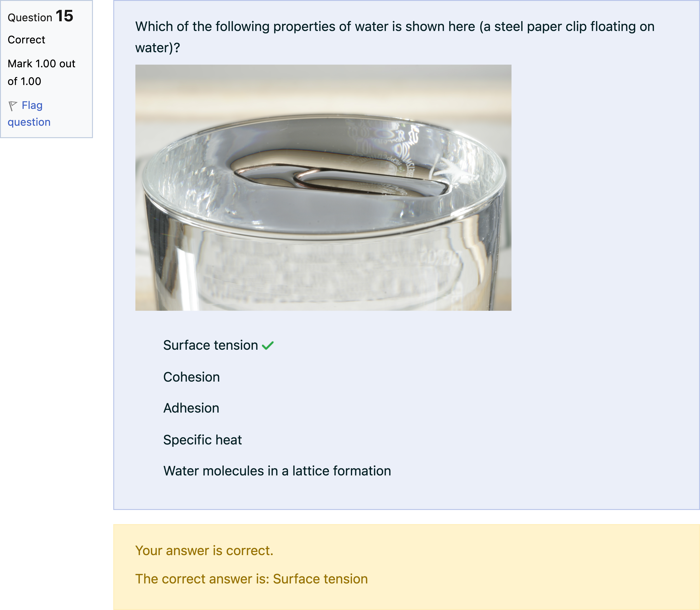Click the flag icon beside Flag question
This screenshot has width=700, height=610.
[13, 106]
